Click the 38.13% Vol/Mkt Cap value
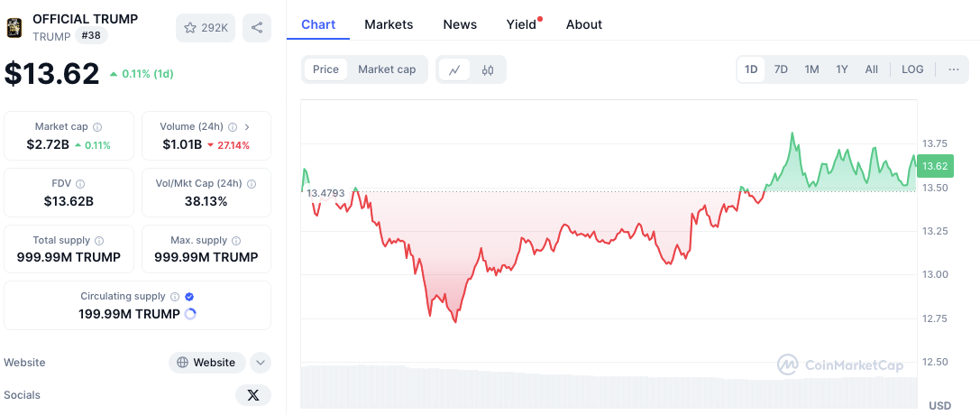Screen dimensions: 980x415 click(x=206, y=201)
